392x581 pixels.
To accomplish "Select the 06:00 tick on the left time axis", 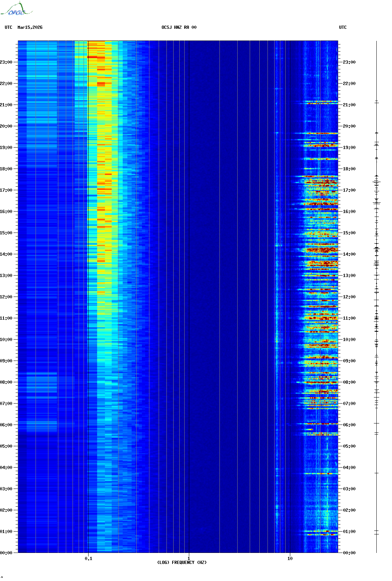I will point(6,425).
